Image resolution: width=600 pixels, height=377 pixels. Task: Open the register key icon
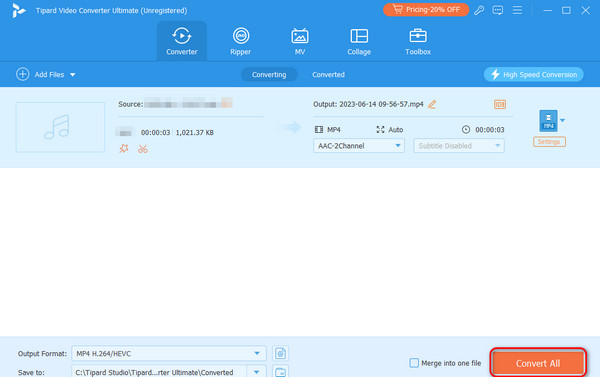(x=479, y=10)
